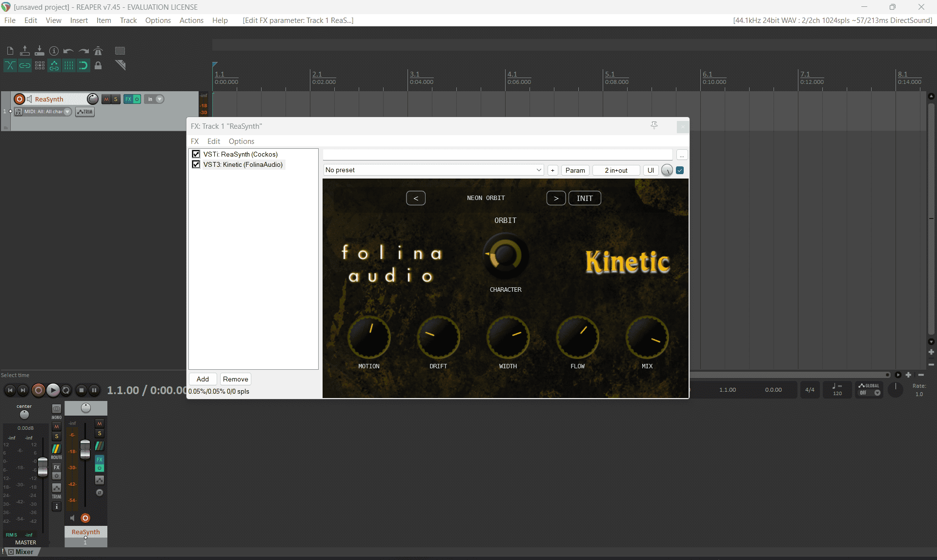The image size is (937, 560).
Task: Toggle ripple editing grid icon
Action: [40, 65]
